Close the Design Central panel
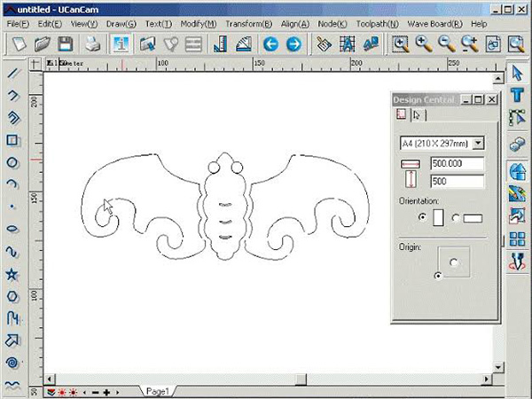This screenshot has width=532, height=399. click(x=491, y=99)
